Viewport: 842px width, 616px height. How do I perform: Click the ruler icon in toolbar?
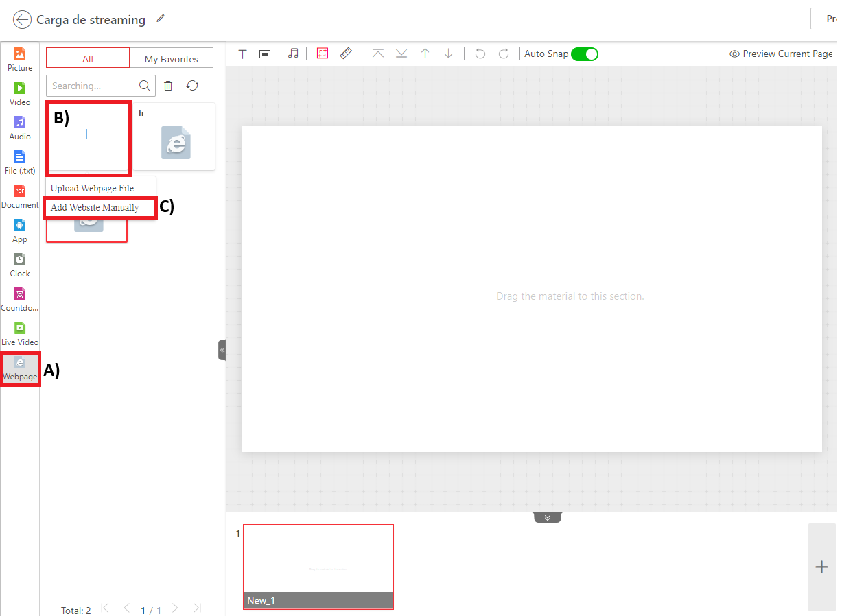[x=346, y=53]
